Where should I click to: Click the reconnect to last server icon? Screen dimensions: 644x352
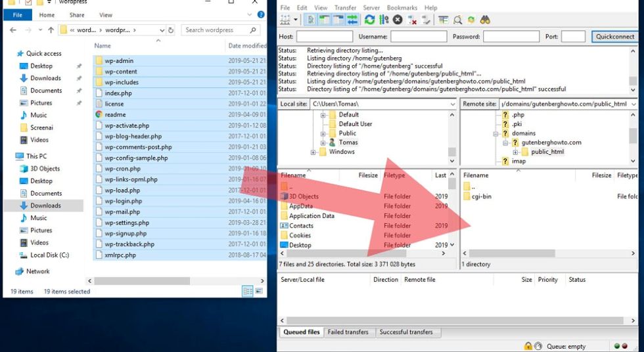pyautogui.click(x=426, y=20)
